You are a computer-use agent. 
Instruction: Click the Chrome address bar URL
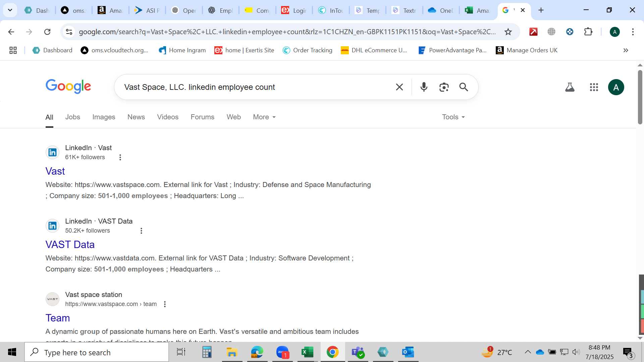click(287, 32)
